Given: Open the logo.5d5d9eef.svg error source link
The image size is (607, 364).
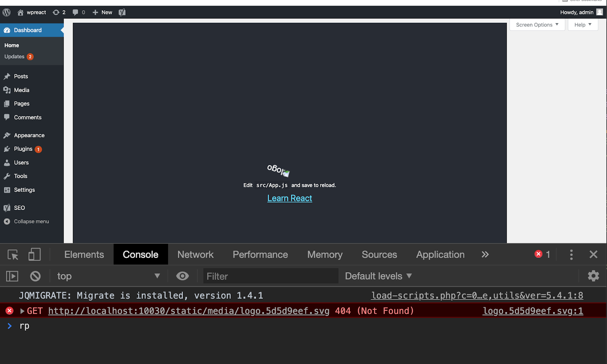Looking at the screenshot, I should click(533, 311).
